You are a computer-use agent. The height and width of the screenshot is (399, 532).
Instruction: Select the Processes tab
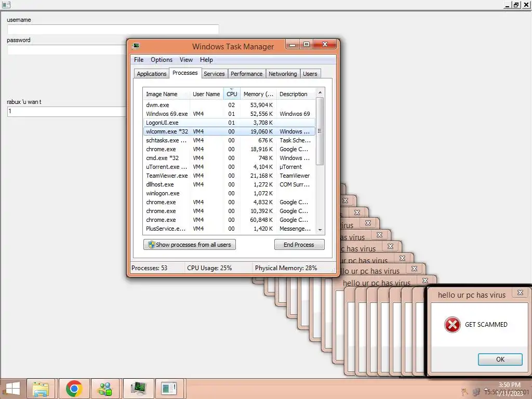(185, 73)
